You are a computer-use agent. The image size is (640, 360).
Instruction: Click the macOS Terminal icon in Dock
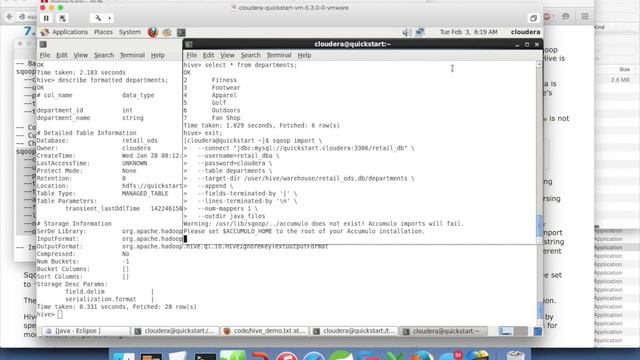tap(205, 356)
